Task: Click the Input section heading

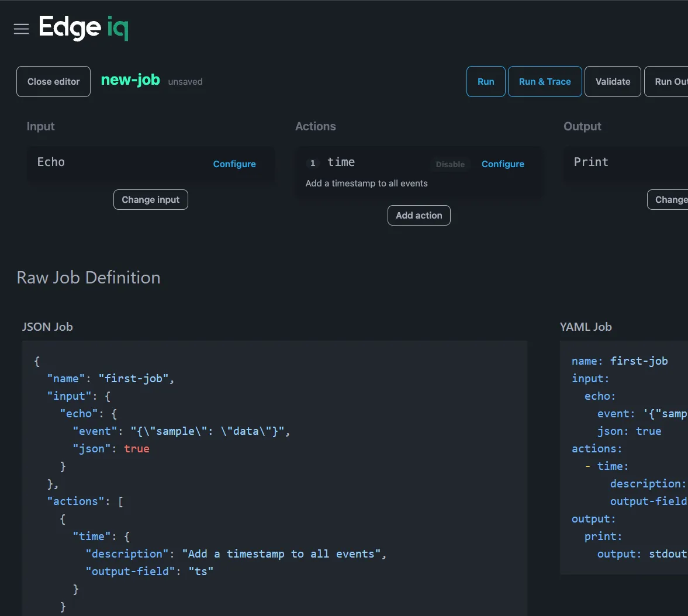Action: coord(41,126)
